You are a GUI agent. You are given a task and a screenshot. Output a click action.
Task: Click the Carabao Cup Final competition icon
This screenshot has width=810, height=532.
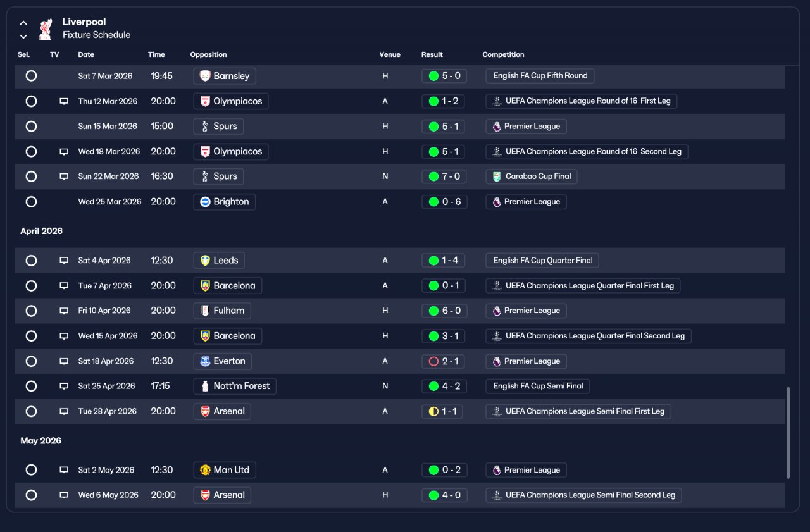tap(497, 176)
